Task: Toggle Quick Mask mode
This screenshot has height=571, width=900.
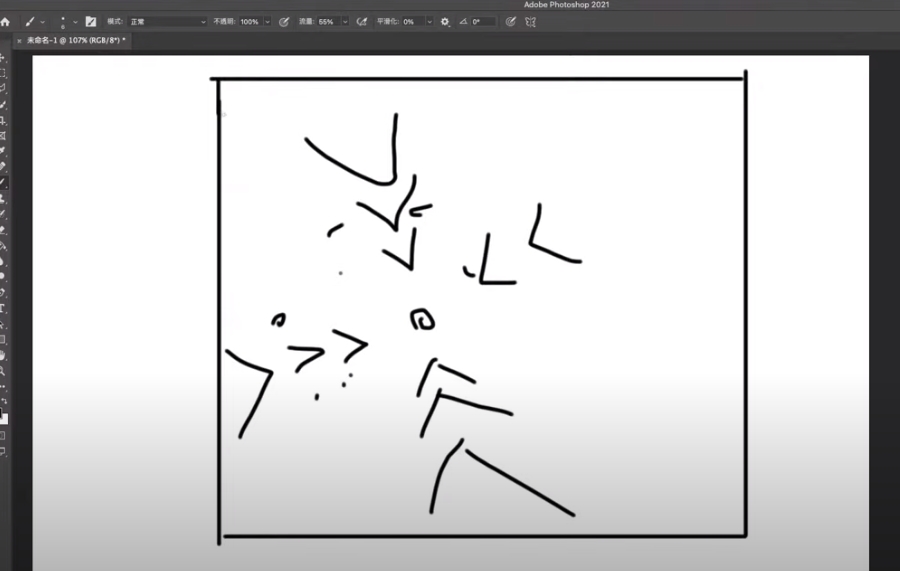Action: 3,436
